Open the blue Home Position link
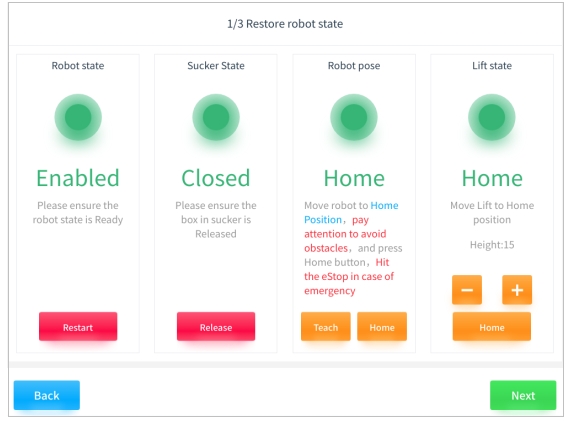 click(351, 212)
